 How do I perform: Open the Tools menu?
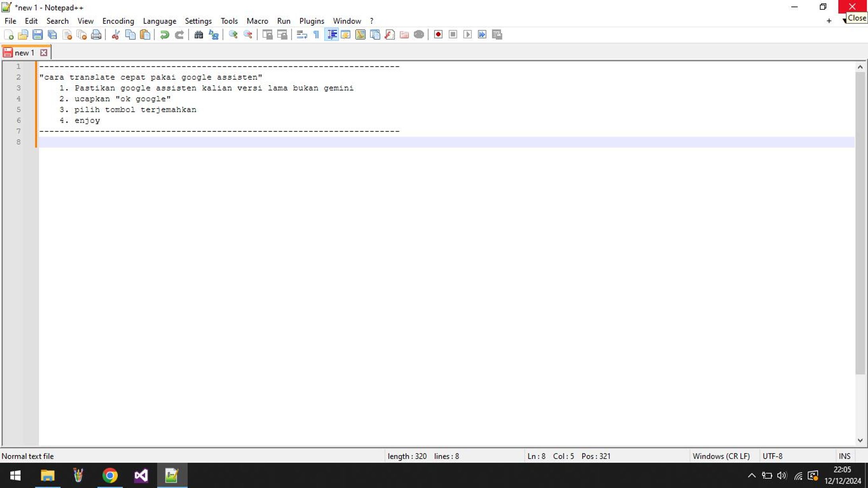coord(229,21)
